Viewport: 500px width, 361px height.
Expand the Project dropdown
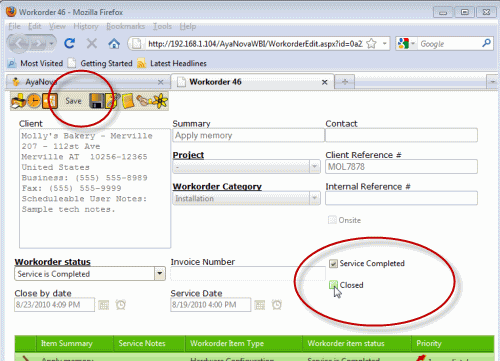pos(314,166)
